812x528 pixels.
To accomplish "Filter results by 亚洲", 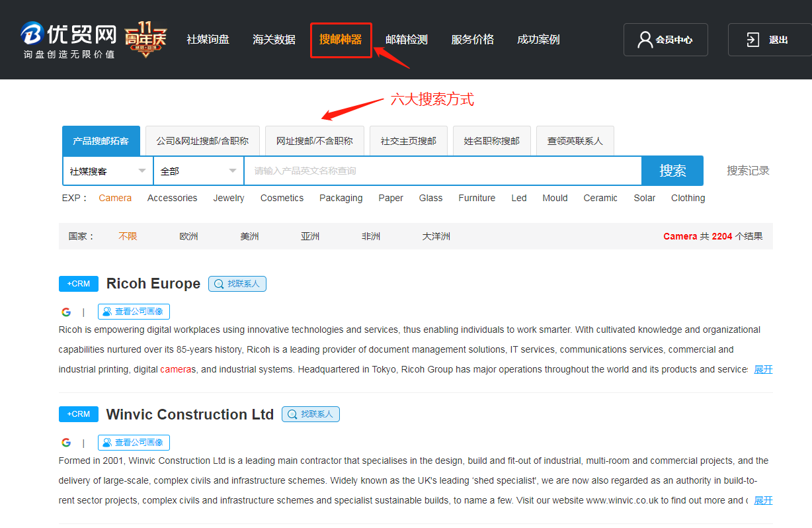I will 310,236.
